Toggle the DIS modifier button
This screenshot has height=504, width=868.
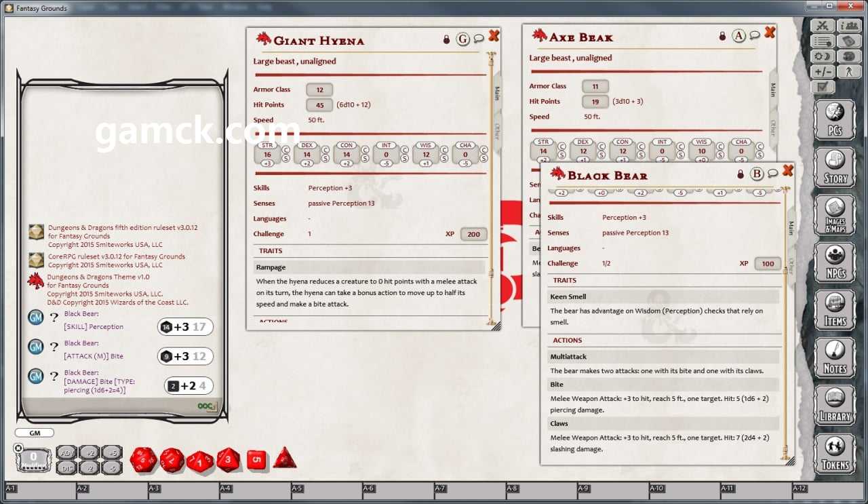[x=66, y=467]
